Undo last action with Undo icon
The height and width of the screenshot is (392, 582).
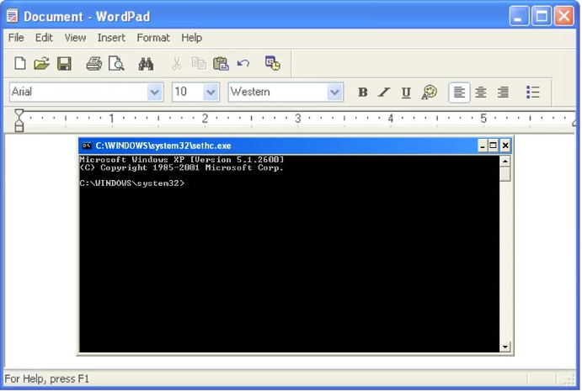(243, 63)
